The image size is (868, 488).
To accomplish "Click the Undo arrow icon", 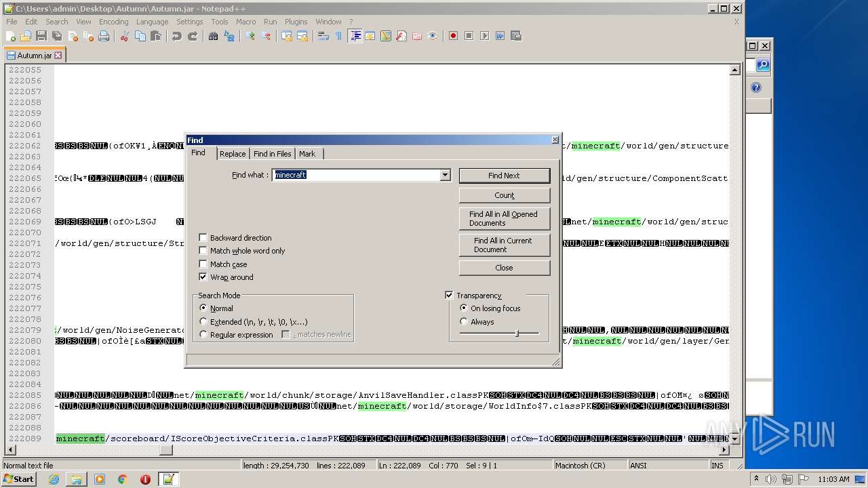I will click(x=177, y=36).
